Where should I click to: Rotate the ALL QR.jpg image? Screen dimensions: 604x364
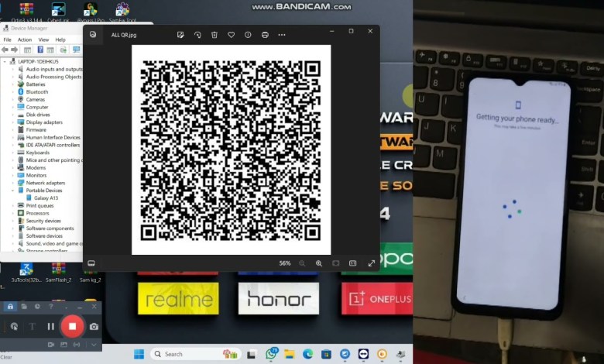pos(197,35)
